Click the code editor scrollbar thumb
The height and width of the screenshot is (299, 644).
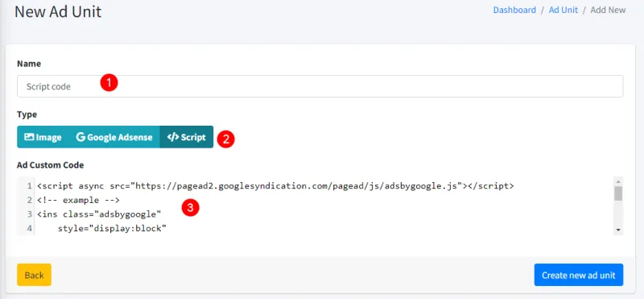click(x=618, y=193)
